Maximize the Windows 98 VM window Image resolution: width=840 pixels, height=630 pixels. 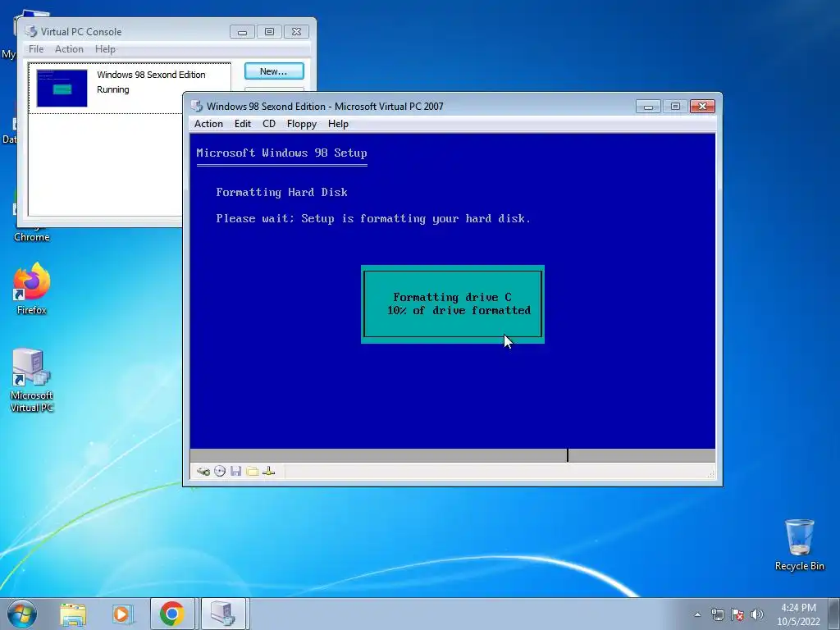pos(675,107)
